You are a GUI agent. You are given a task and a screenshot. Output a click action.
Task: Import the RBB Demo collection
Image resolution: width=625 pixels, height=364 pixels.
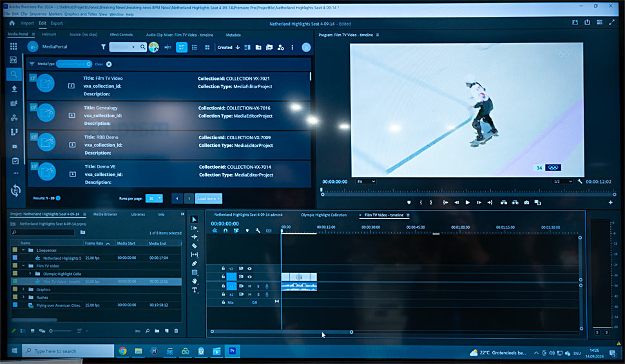pyautogui.click(x=72, y=145)
